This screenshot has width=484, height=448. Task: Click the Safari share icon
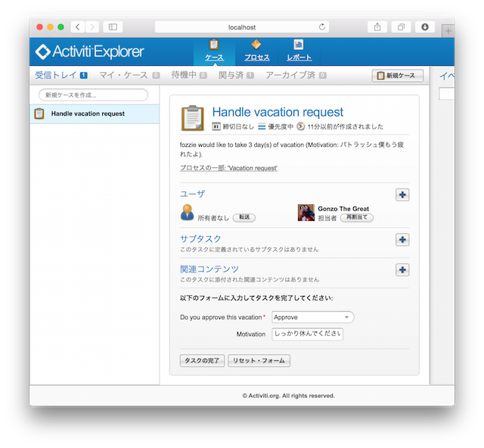click(x=377, y=27)
